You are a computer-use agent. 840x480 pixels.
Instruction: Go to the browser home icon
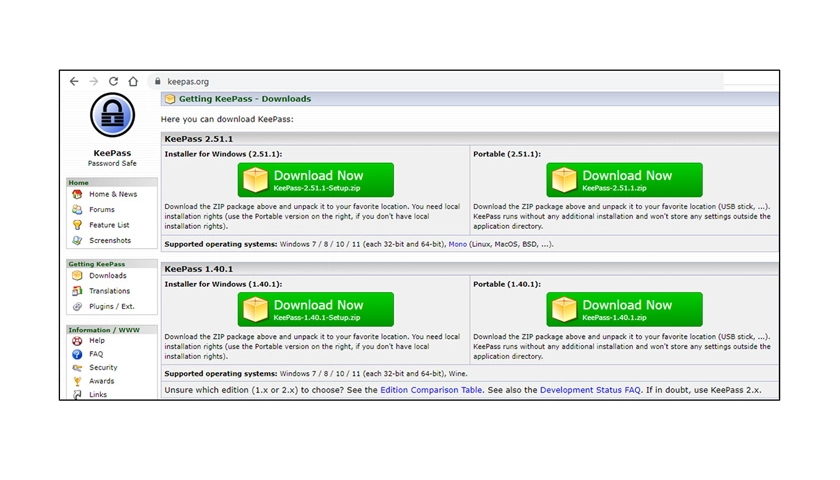point(133,81)
